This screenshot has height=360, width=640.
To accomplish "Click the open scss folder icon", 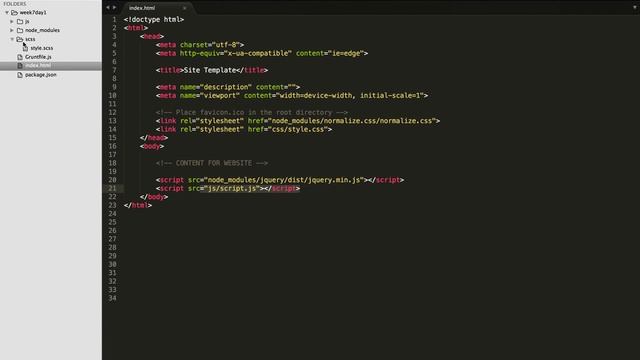I will tap(20, 39).
